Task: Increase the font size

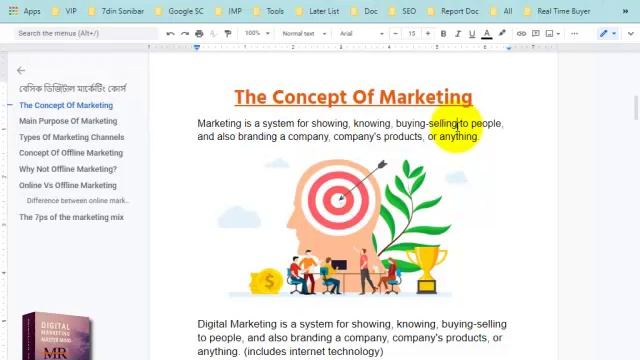Action: coord(428,33)
